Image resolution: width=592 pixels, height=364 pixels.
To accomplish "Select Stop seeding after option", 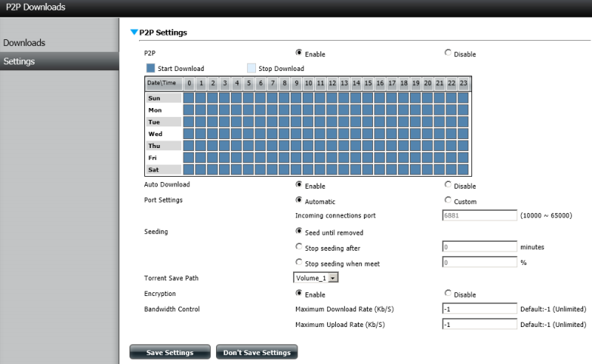I will click(299, 246).
